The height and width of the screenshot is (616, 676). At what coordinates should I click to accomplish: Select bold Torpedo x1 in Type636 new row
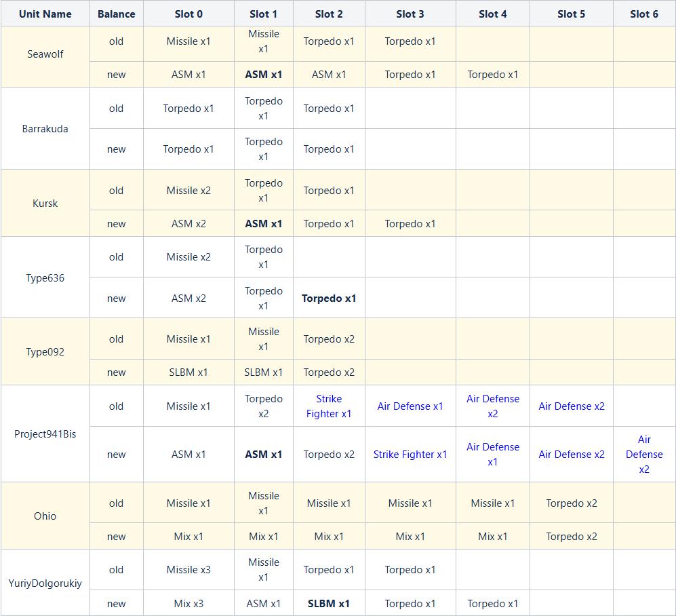coord(329,298)
